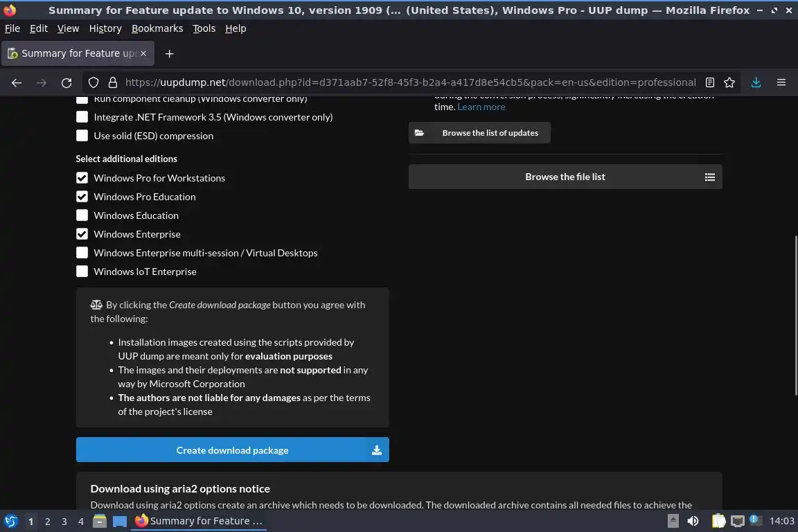
Task: Click Browse the list of updates
Action: click(479, 133)
